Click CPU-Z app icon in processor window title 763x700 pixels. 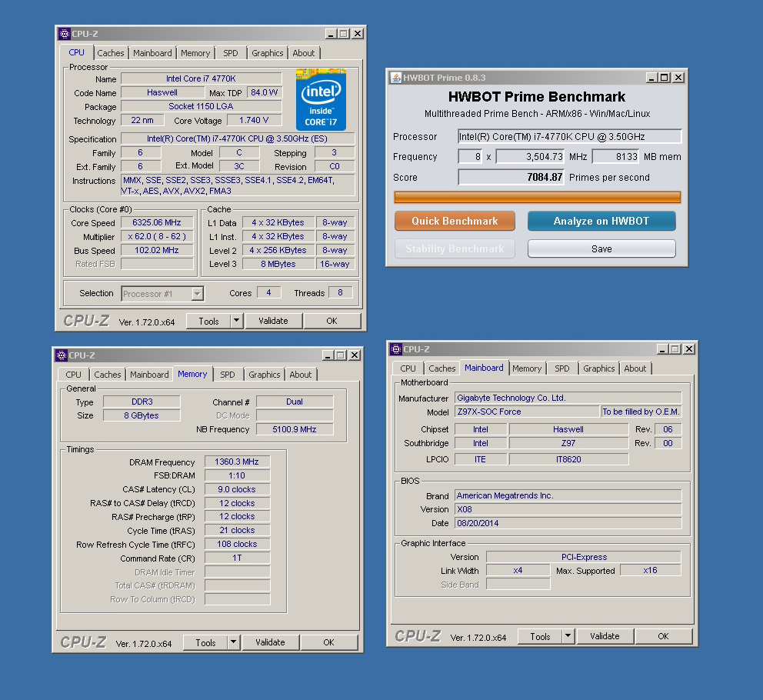point(65,34)
